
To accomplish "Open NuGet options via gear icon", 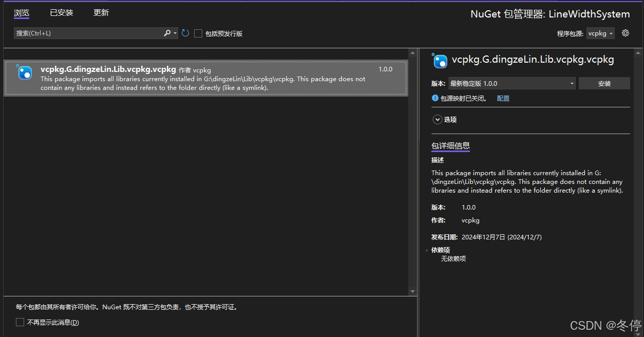I will [625, 33].
